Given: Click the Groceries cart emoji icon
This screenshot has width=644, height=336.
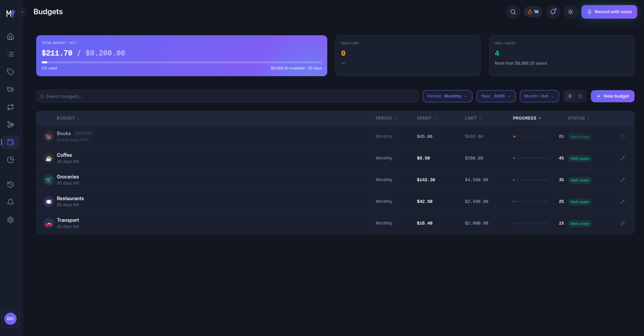Looking at the screenshot, I should 49,180.
